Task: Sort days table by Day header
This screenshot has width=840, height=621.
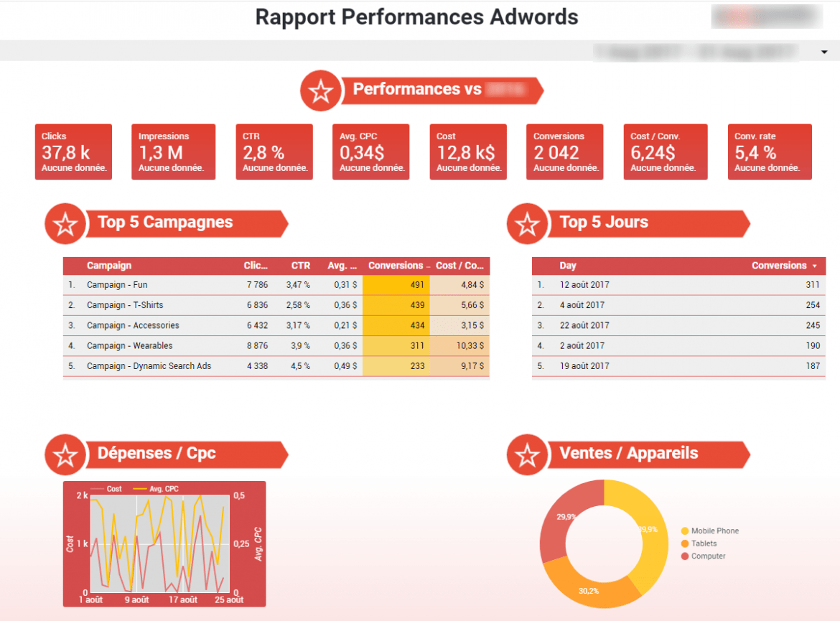Action: click(568, 266)
